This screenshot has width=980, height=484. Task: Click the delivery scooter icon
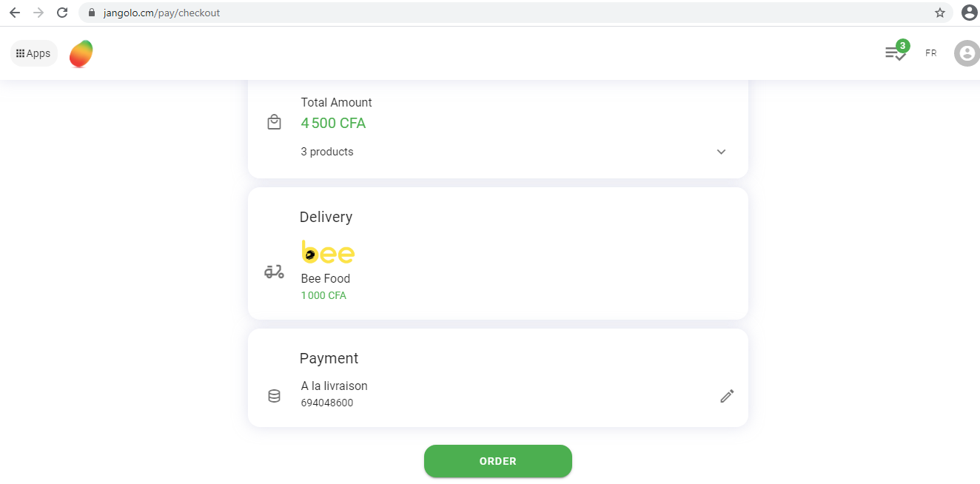click(274, 272)
